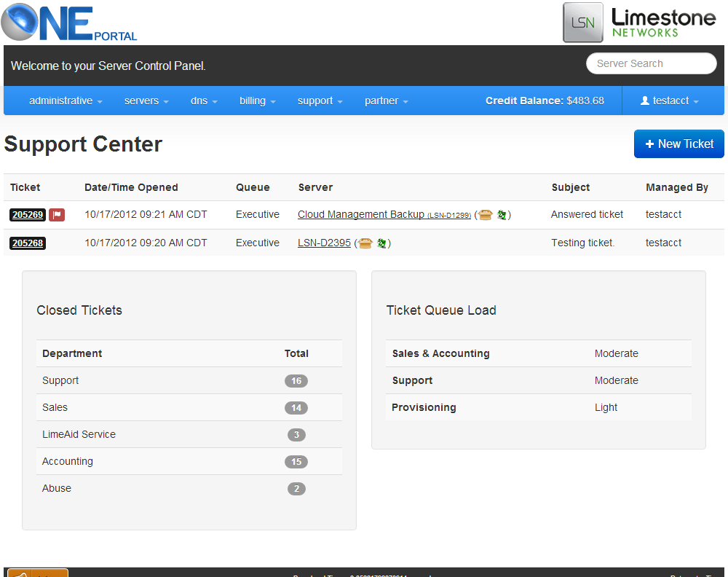Click the box icon beside LSN-D2395
Image resolution: width=728 pixels, height=577 pixels.
pyautogui.click(x=365, y=243)
